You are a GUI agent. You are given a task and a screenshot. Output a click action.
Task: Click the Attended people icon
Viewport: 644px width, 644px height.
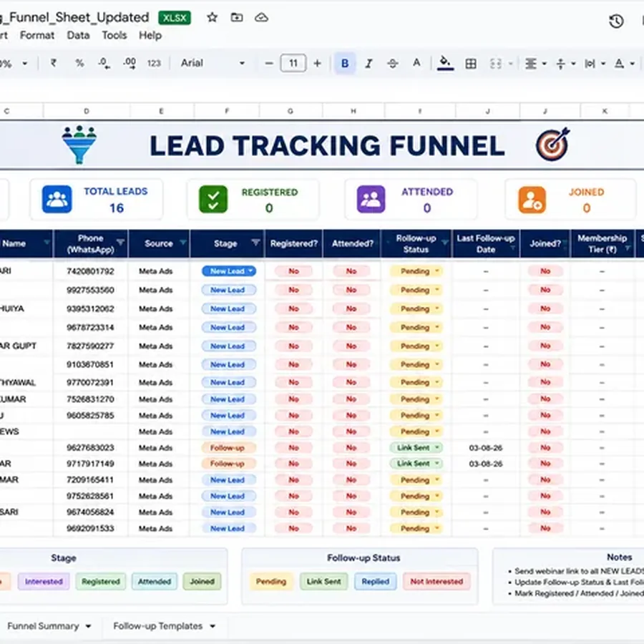371,199
